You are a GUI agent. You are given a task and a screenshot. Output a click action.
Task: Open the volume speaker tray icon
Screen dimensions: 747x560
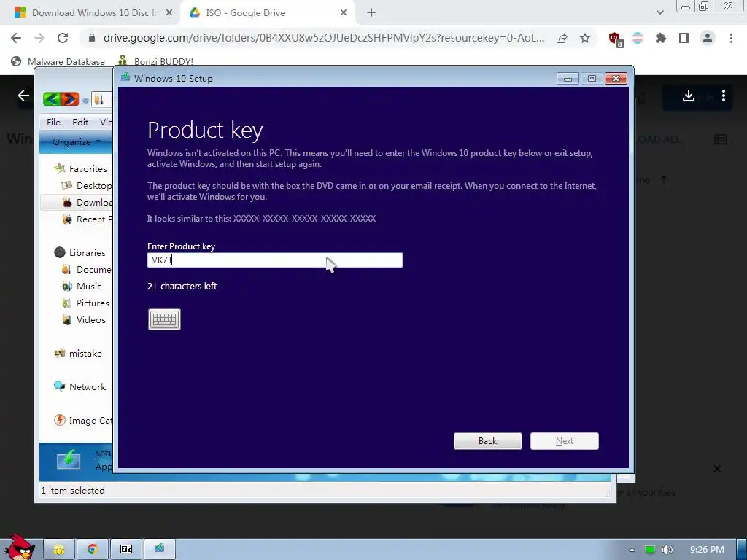click(667, 550)
